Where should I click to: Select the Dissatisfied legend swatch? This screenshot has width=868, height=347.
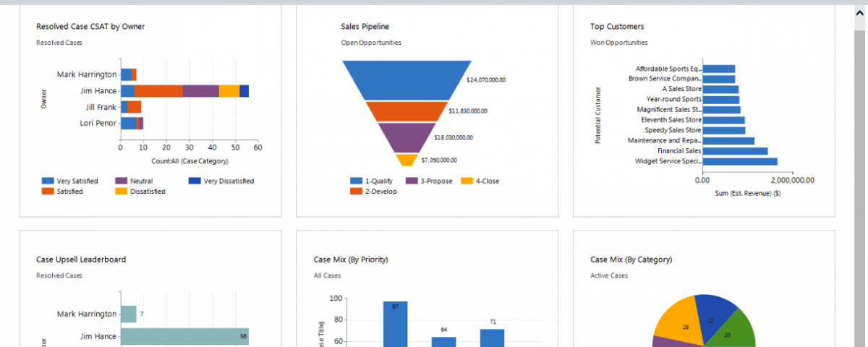(x=121, y=192)
